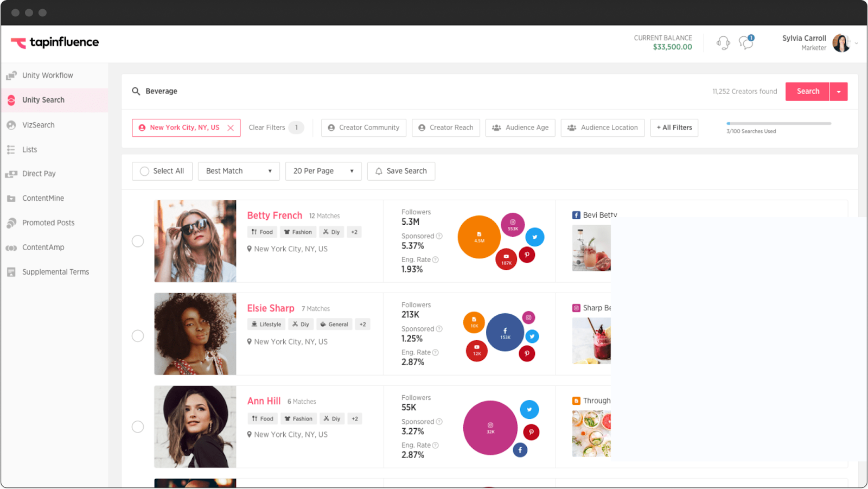The image size is (868, 489).
Task: Click the Lifestyle tag on Elsie Sharp
Action: pos(266,324)
